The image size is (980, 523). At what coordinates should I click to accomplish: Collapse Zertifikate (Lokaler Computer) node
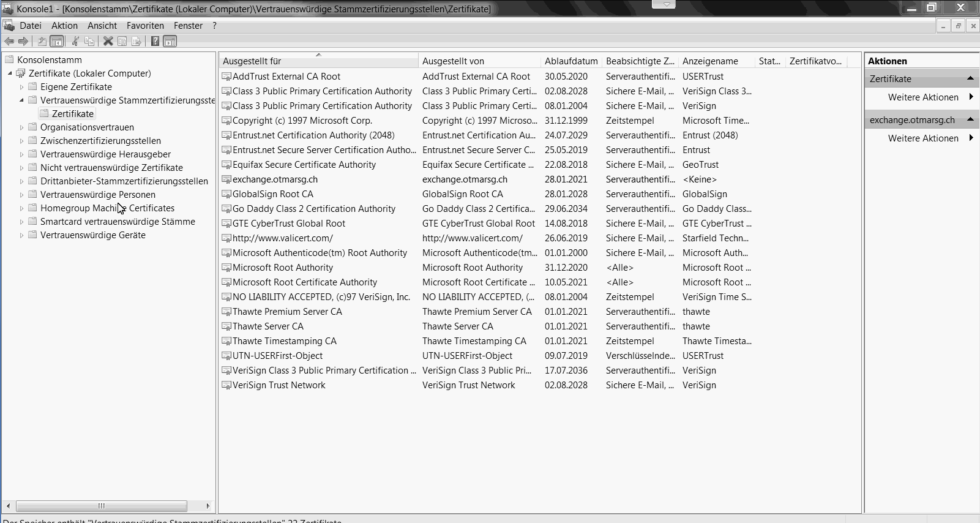[x=10, y=73]
